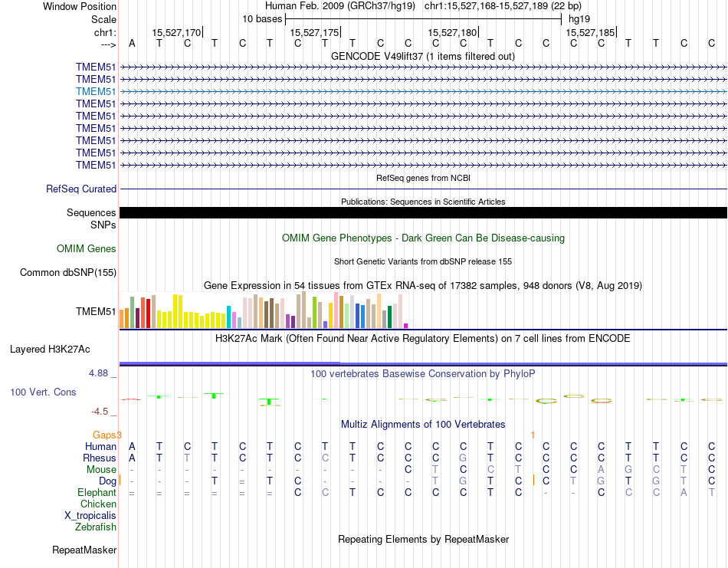This screenshot has height=568, width=728.
Task: Click the SNPs track label
Action: coord(103,225)
